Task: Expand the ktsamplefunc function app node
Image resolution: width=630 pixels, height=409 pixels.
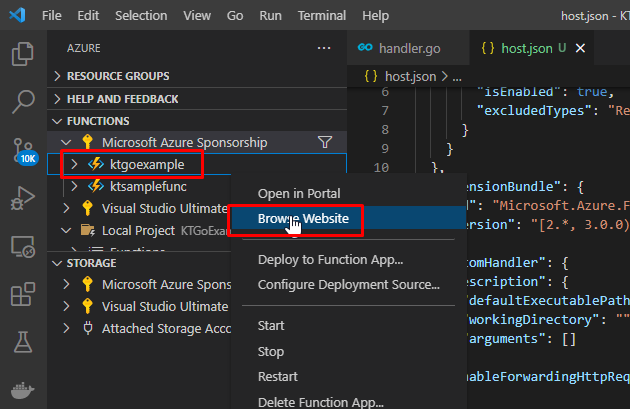Action: (74, 186)
